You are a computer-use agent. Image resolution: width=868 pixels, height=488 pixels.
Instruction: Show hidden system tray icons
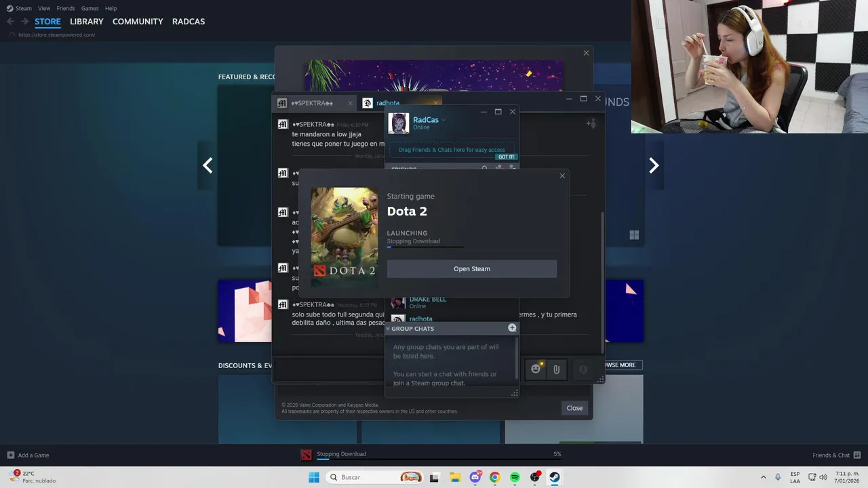[763, 477]
